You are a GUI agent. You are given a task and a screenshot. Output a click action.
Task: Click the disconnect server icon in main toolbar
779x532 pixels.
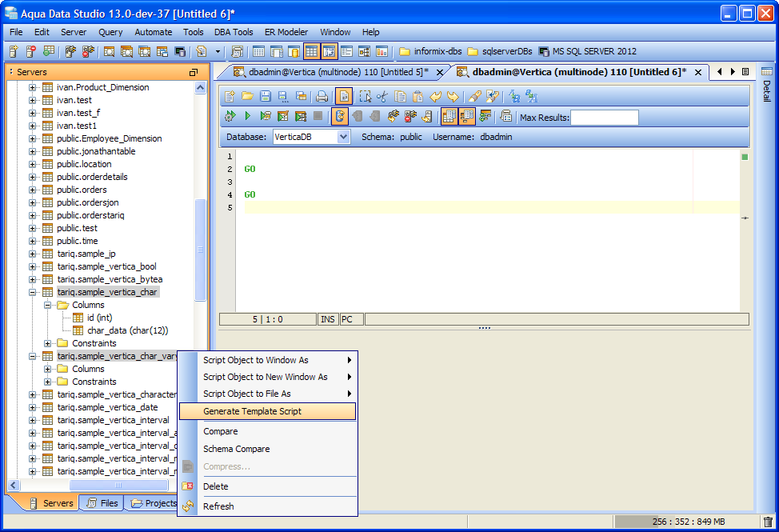coord(88,51)
